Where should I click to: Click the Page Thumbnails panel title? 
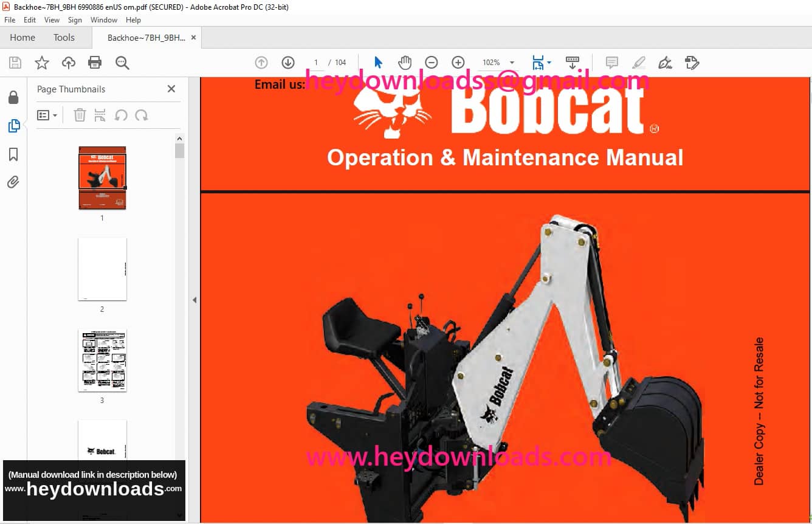71,89
